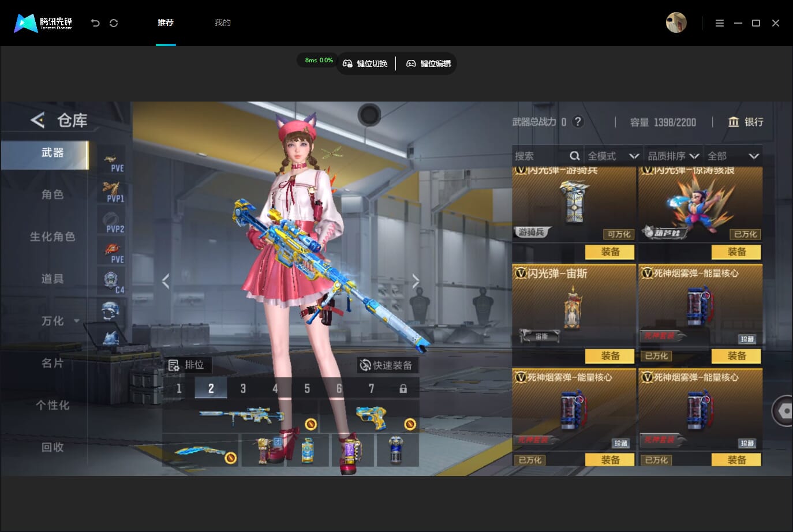Viewport: 793px width, 532px height.
Task: Equip the 闪光弹-宙斯 item
Action: pos(610,356)
